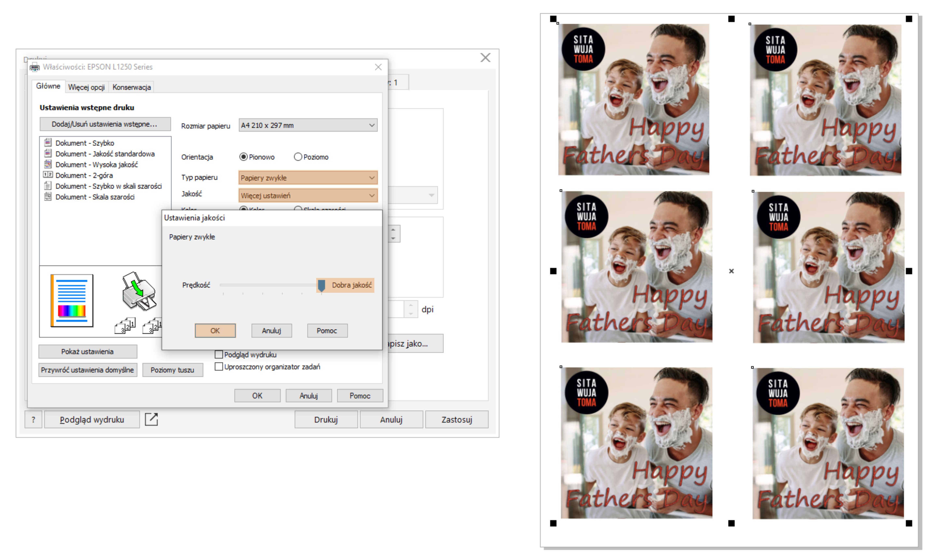This screenshot has height=560, width=932.
Task: Open the Konserwacja tab
Action: click(131, 87)
